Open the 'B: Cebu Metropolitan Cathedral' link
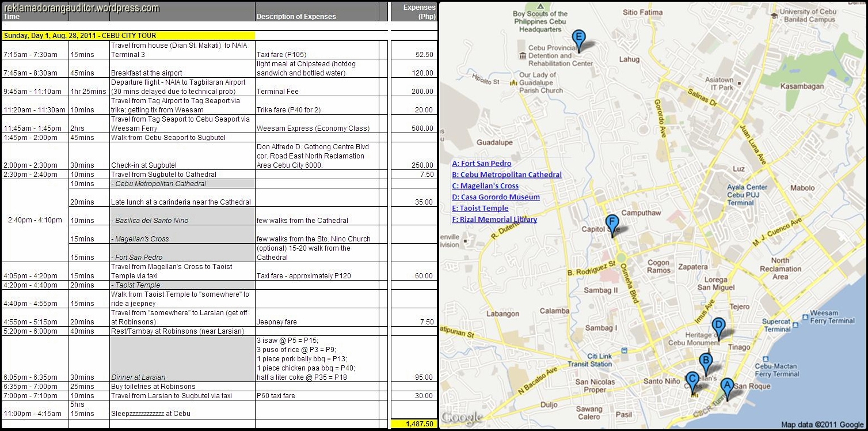The height and width of the screenshot is (431, 868). (x=507, y=175)
